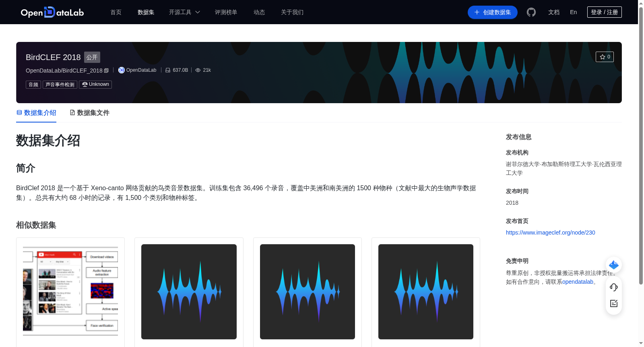Viewport: 644px width, 347px height.
Task: Click the file icon beside 数据集文件
Action: click(72, 113)
